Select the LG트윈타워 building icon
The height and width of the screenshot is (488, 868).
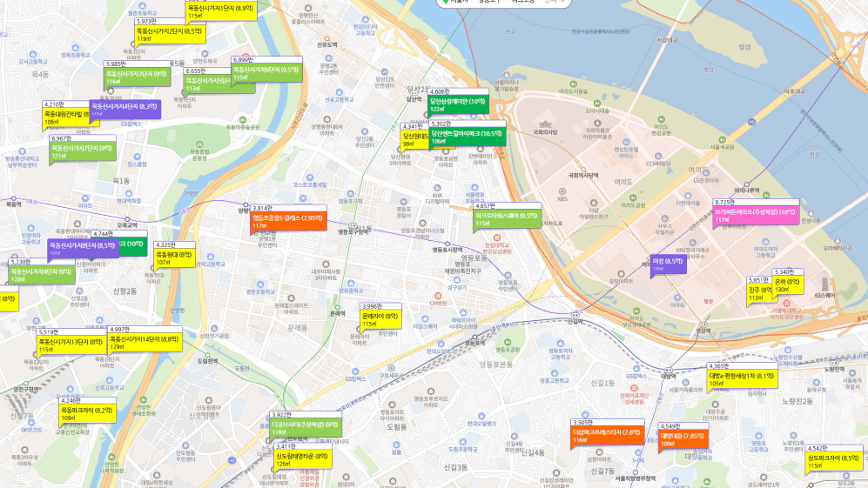706,174
